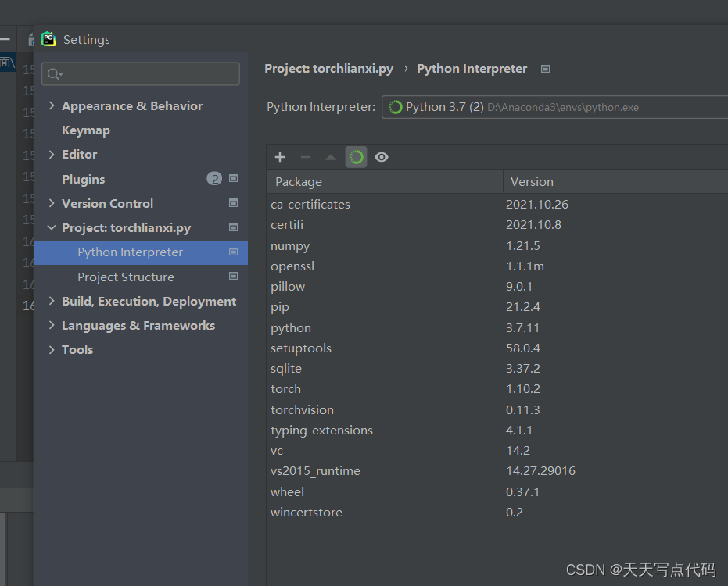Click the conda icon in the interpreter field
Screen dimensions: 728x586
click(395, 107)
